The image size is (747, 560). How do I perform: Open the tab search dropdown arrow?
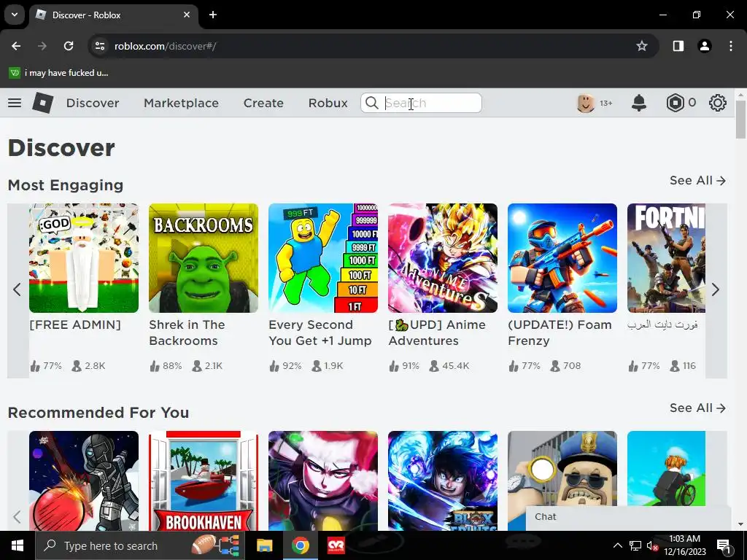(x=15, y=15)
